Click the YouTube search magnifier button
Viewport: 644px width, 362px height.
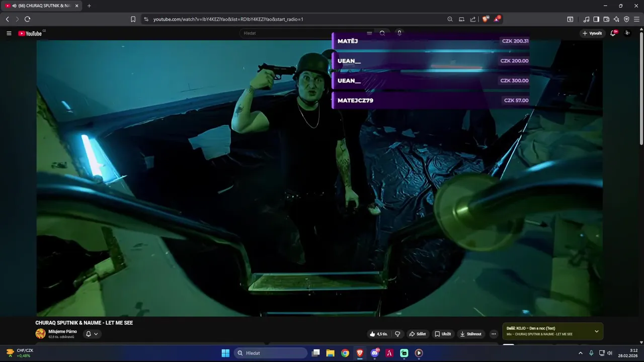tap(382, 33)
